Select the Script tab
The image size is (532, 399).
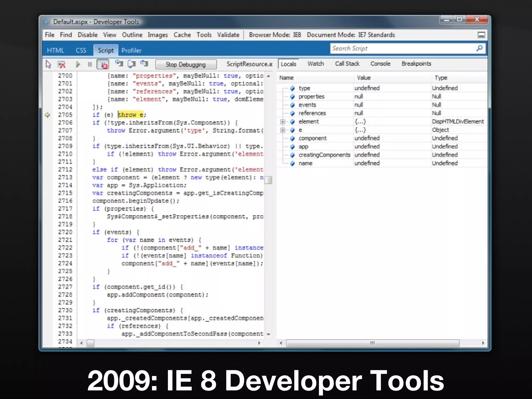click(106, 50)
